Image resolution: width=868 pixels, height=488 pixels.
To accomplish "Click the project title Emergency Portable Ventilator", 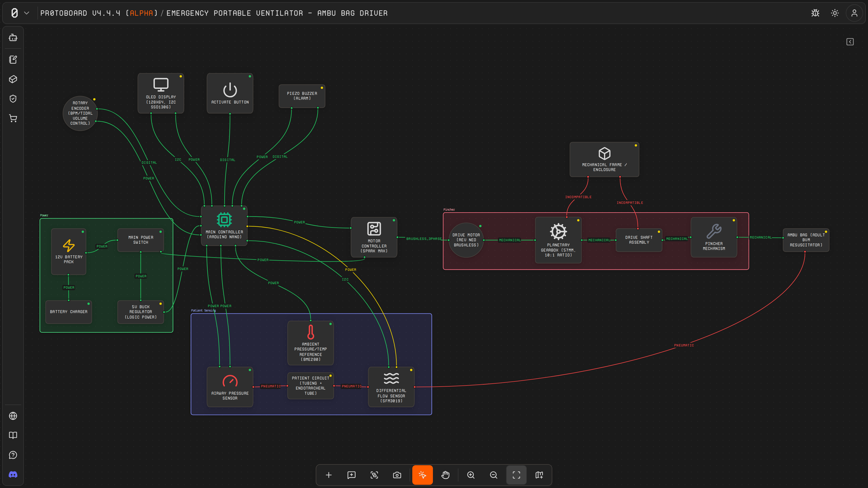I will click(277, 13).
